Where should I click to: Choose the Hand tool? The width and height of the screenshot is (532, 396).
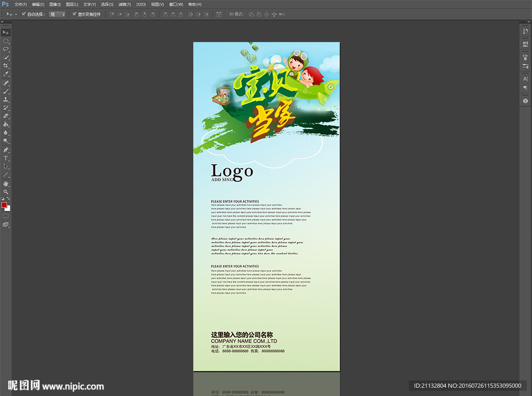[6, 184]
